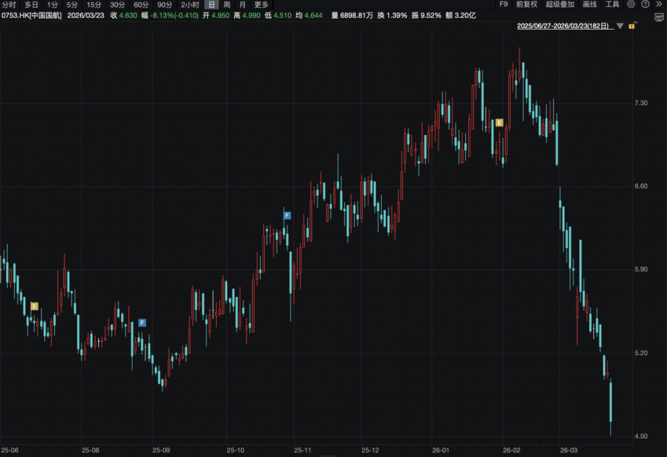Screen dimensions: 667x457
Task: Click the settings hexagon icon in top toolbar
Action: coord(634,5)
